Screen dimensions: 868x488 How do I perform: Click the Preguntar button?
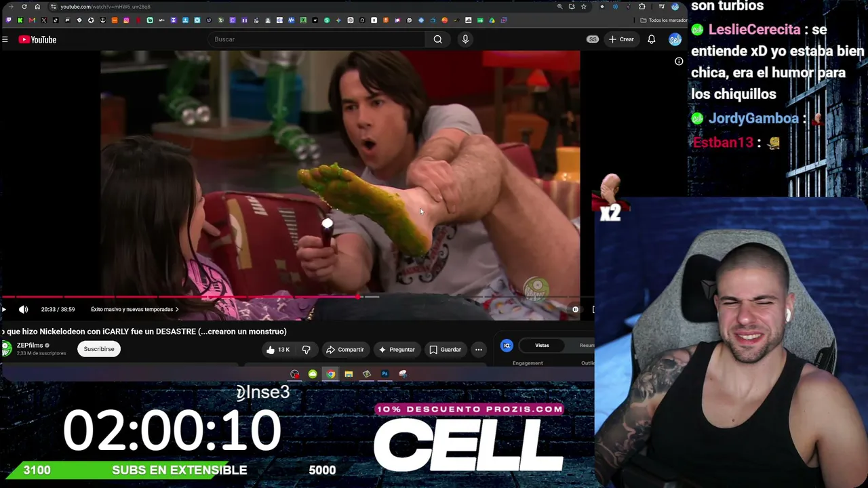click(397, 350)
